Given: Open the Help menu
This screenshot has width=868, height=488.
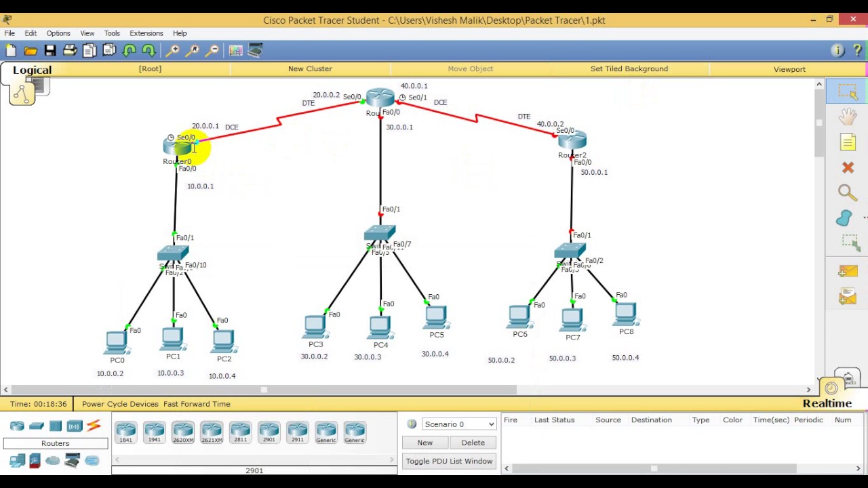Looking at the screenshot, I should [x=180, y=33].
